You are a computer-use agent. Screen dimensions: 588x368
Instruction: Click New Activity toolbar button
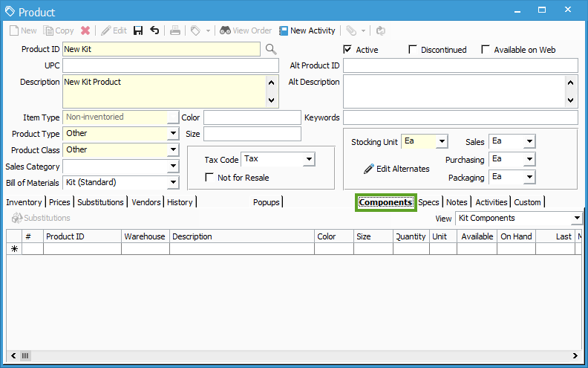coord(307,30)
